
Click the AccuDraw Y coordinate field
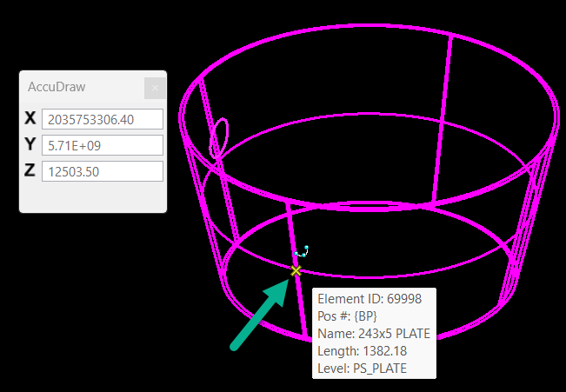click(103, 145)
